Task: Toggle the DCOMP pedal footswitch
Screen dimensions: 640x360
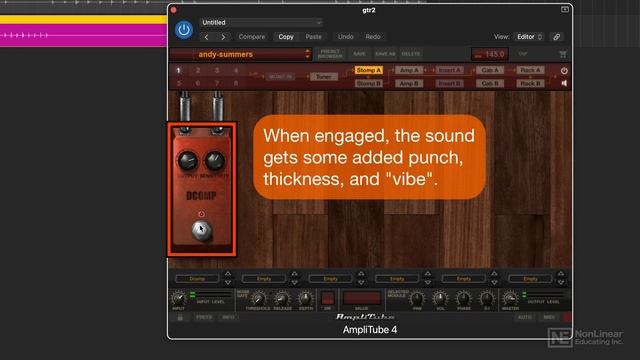Action: click(202, 231)
